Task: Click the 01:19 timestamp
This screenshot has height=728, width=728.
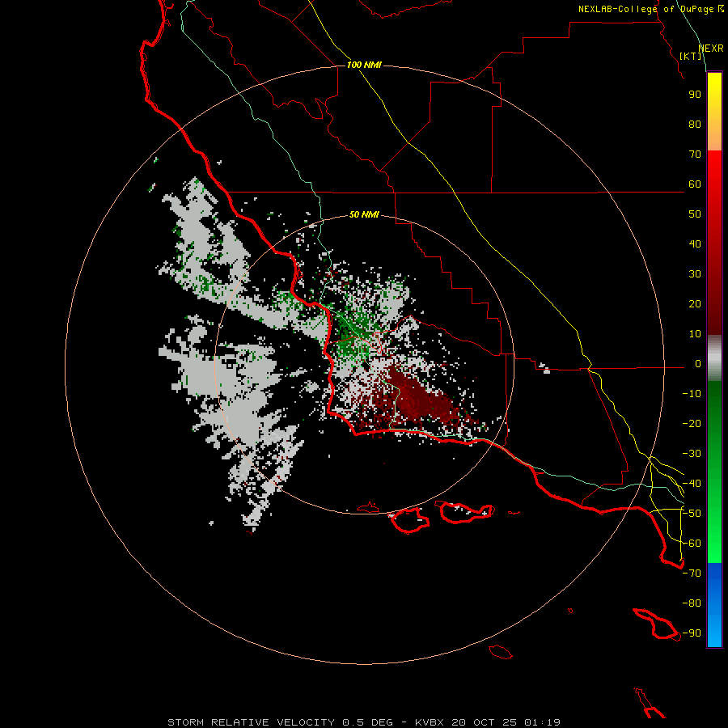Action: click(542, 722)
